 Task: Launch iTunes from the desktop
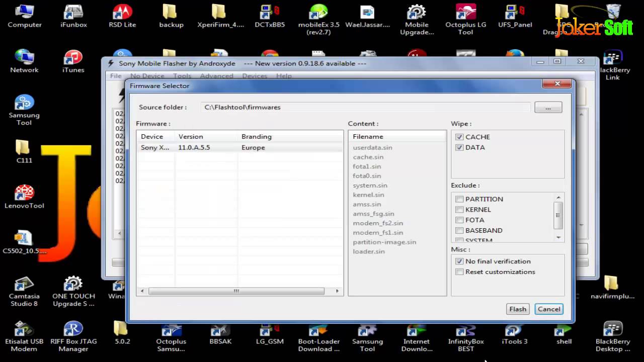click(x=73, y=61)
